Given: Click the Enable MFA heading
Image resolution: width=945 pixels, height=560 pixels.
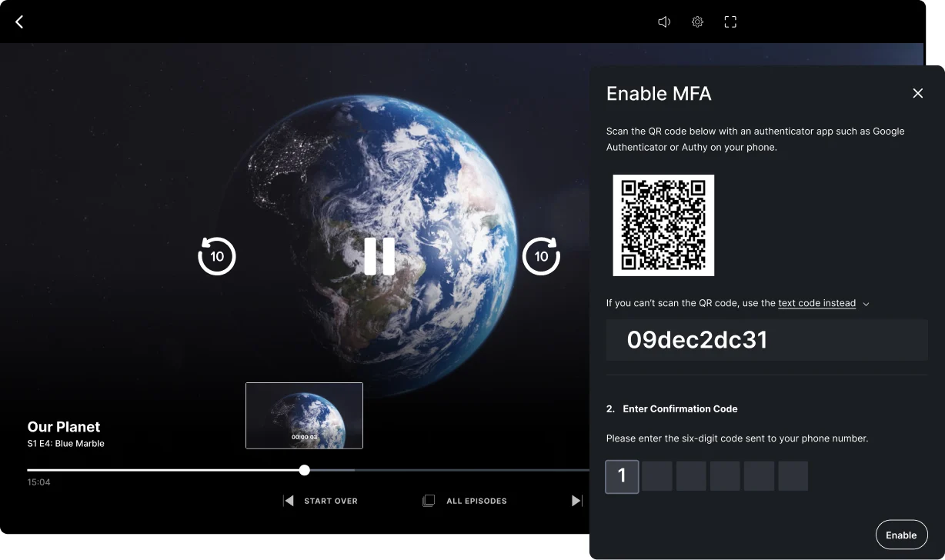Looking at the screenshot, I should pyautogui.click(x=659, y=94).
